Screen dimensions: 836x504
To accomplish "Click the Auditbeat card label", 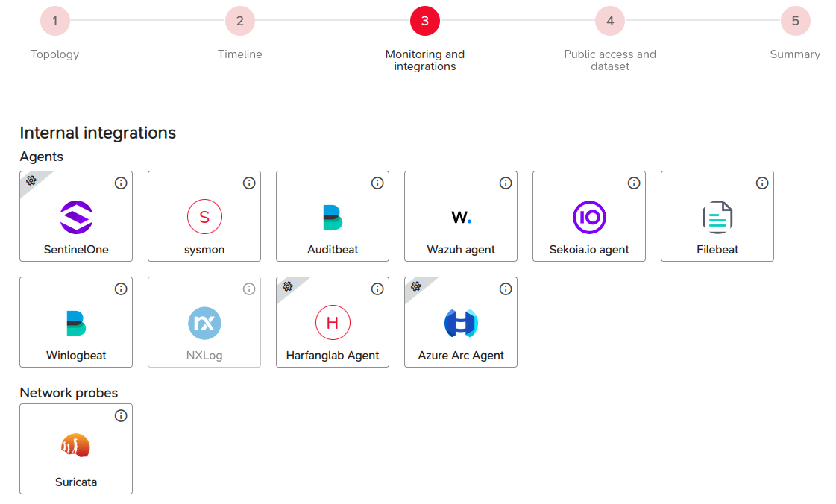I will click(x=333, y=249).
